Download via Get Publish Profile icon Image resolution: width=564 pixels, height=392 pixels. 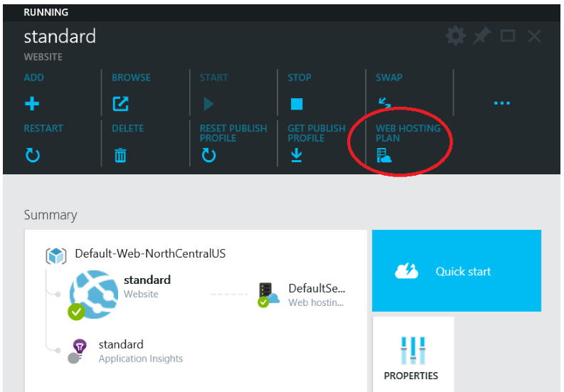(297, 155)
